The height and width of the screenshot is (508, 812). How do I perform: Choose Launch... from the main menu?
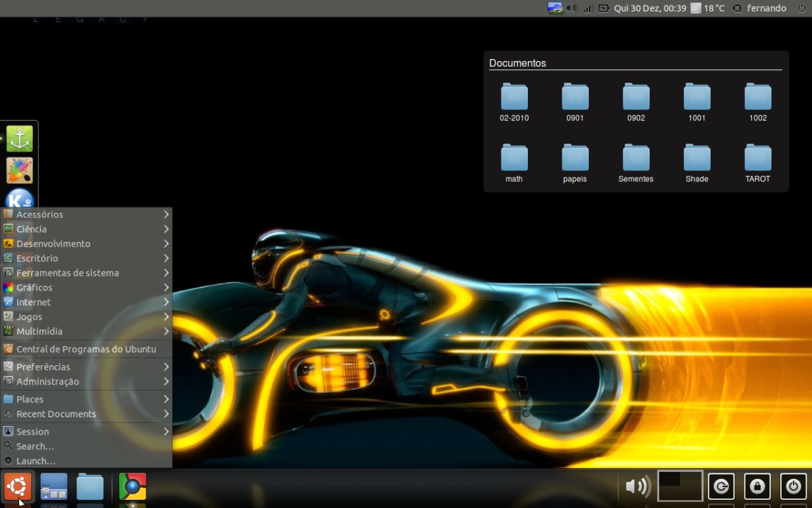[86, 461]
